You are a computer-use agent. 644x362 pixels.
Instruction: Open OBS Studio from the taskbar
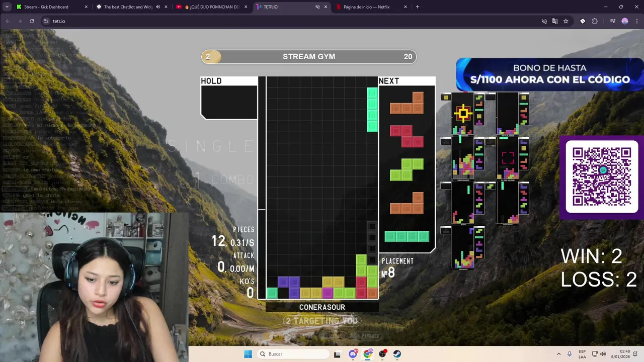click(x=382, y=354)
